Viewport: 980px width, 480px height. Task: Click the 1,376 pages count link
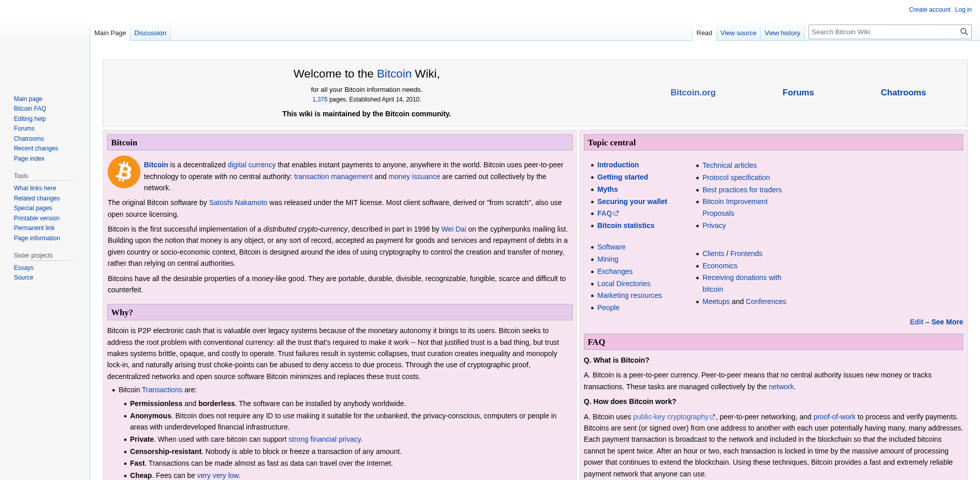[x=320, y=99]
